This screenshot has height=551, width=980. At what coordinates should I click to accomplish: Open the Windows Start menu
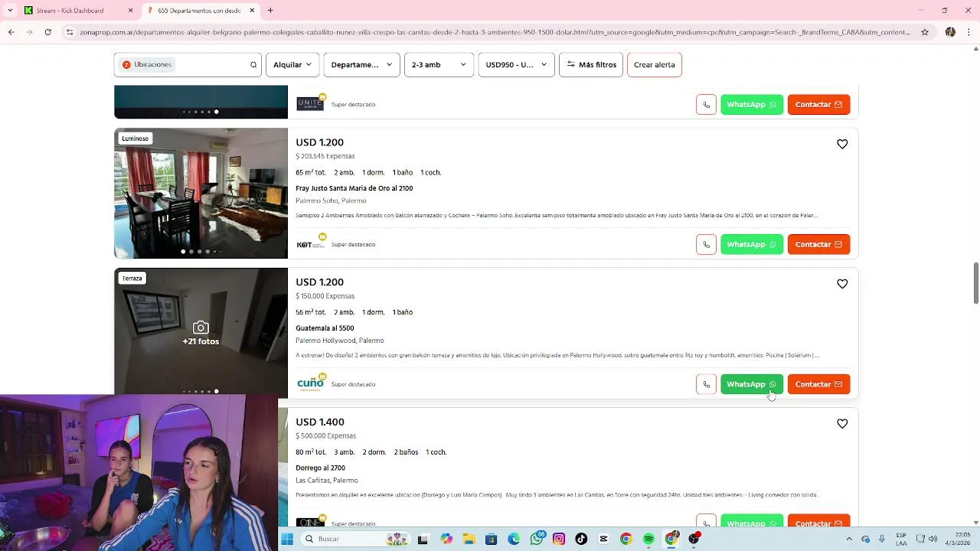287,539
